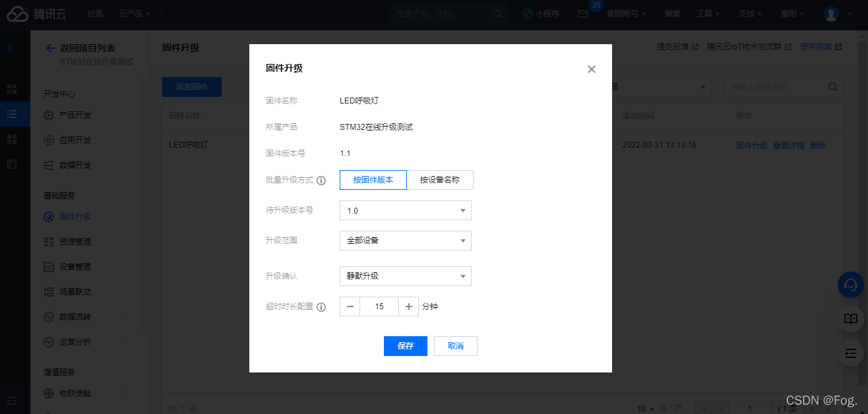Open 资源管理 from the sidebar
Screen dimensions: 868x414
coord(75,241)
